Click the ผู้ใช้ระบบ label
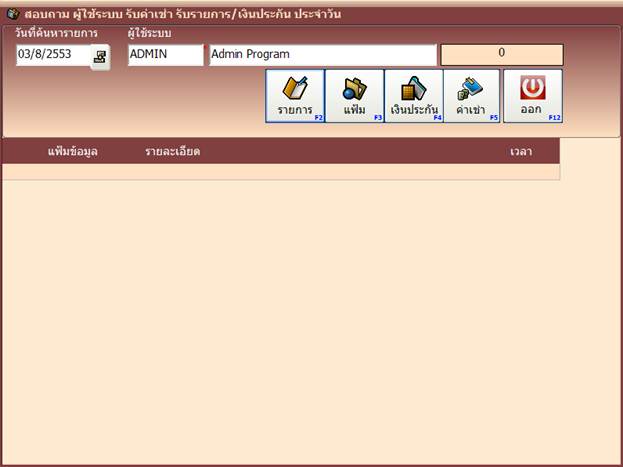The width and height of the screenshot is (623, 467). tap(150, 34)
